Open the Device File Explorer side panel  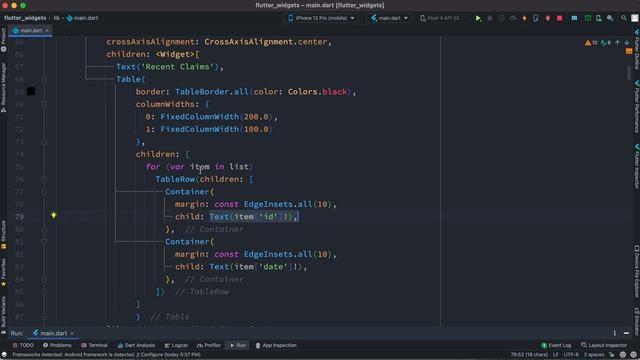636,271
